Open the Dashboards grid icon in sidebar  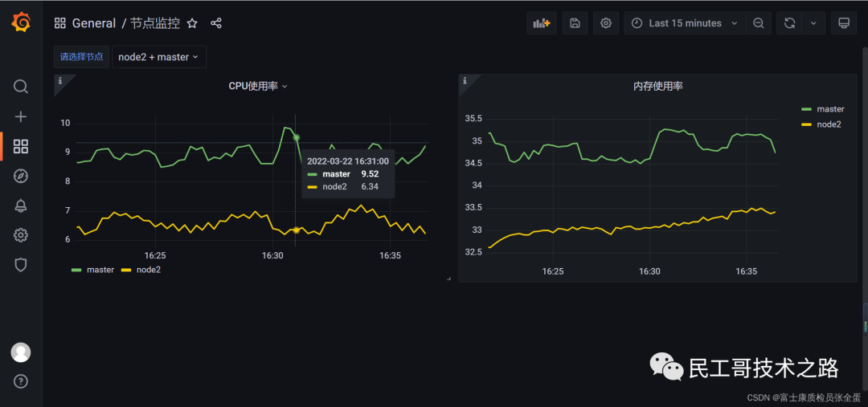(x=20, y=147)
